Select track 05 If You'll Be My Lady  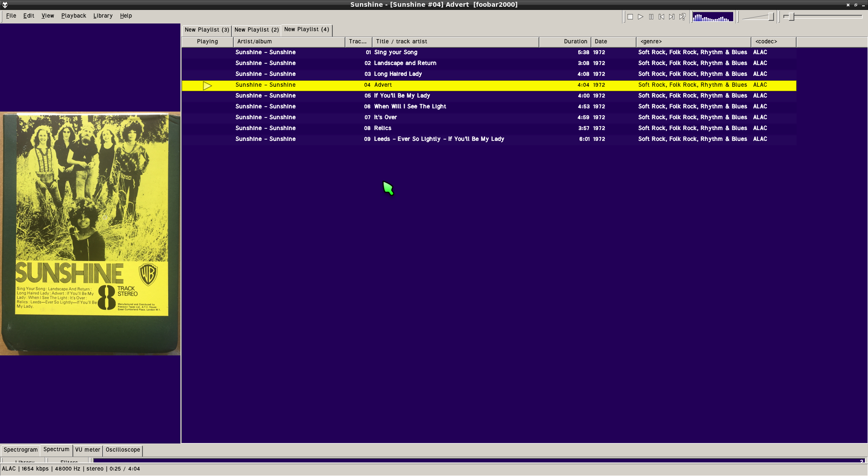pyautogui.click(x=489, y=96)
